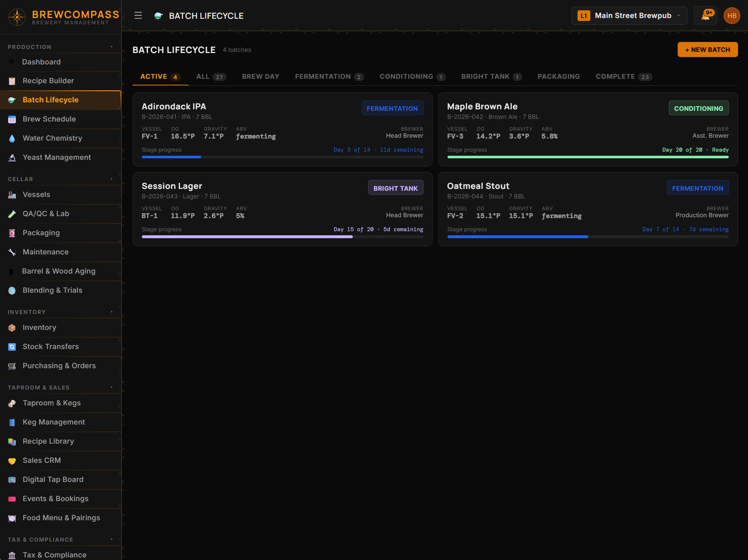Screen dimensions: 748x560
Task: Open the Batch Lifecycle sidebar link
Action: click(60, 100)
